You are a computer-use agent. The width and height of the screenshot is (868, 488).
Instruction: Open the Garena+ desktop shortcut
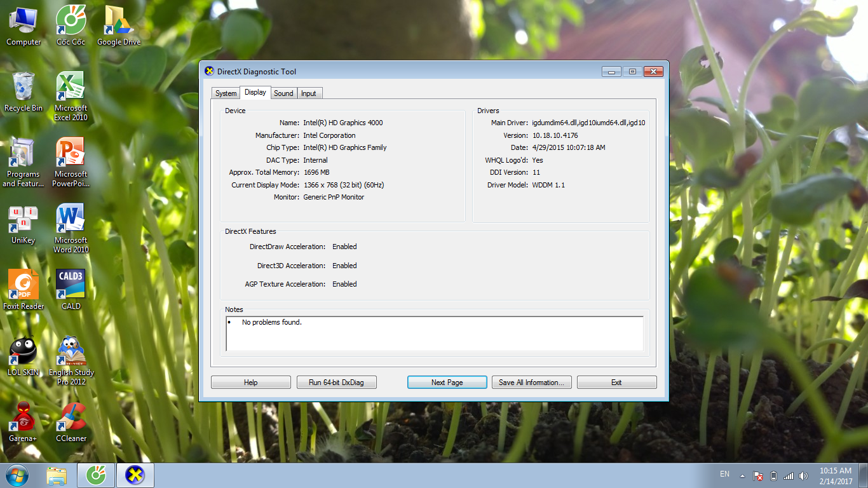(x=24, y=418)
